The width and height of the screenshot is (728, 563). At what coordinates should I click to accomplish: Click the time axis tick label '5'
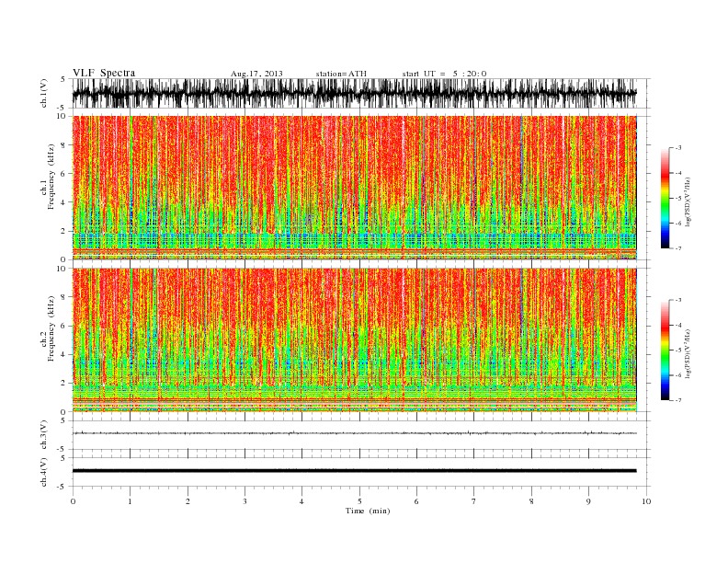359,501
